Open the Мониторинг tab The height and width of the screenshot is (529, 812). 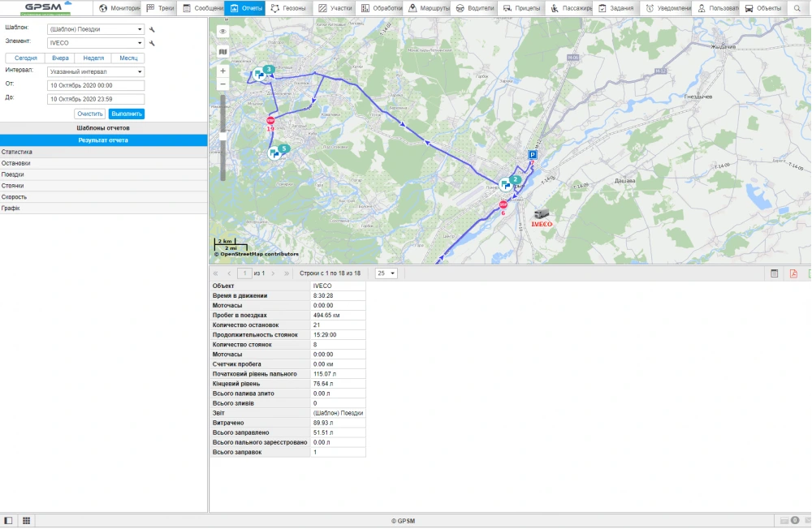pos(119,8)
